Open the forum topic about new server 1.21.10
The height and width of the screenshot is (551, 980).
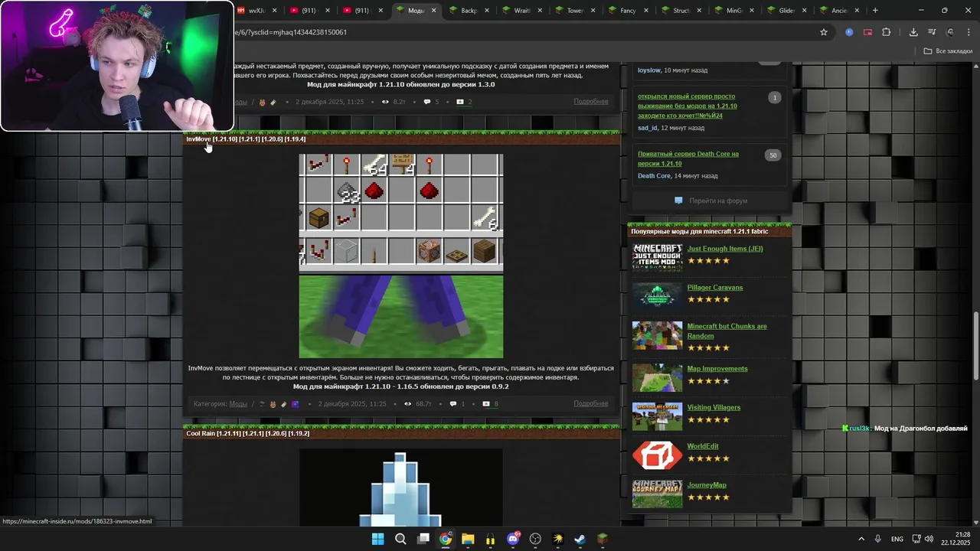point(687,106)
